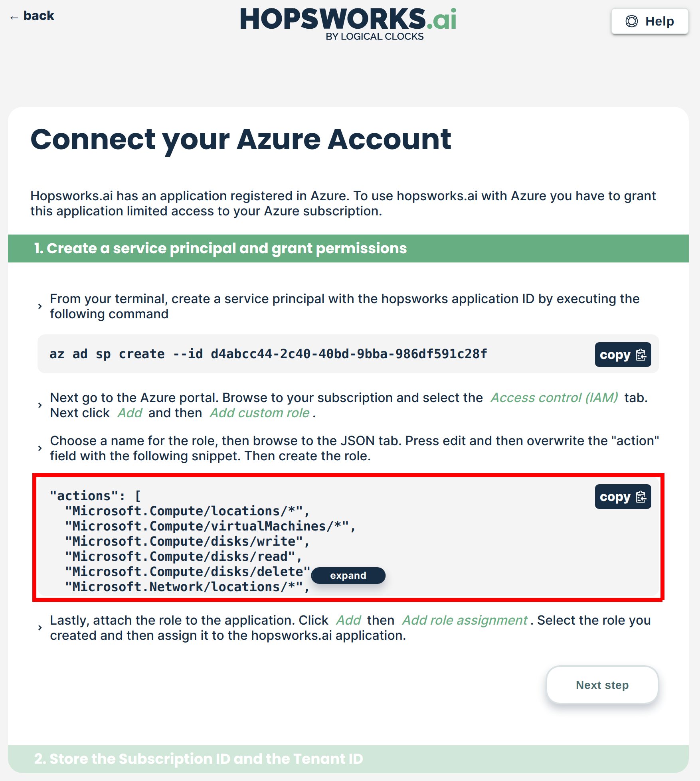Viewport: 700px width, 781px height.
Task: Copy the az ad sp create command
Action: (623, 355)
